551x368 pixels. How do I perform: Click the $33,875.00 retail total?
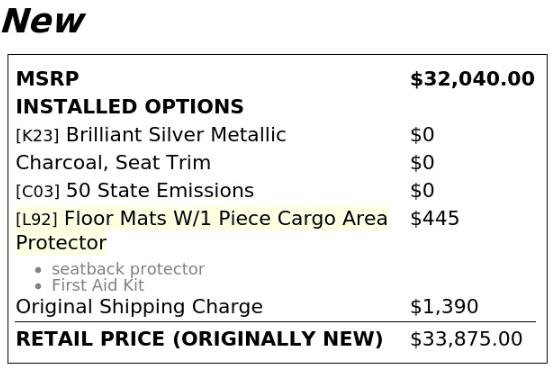pyautogui.click(x=466, y=339)
